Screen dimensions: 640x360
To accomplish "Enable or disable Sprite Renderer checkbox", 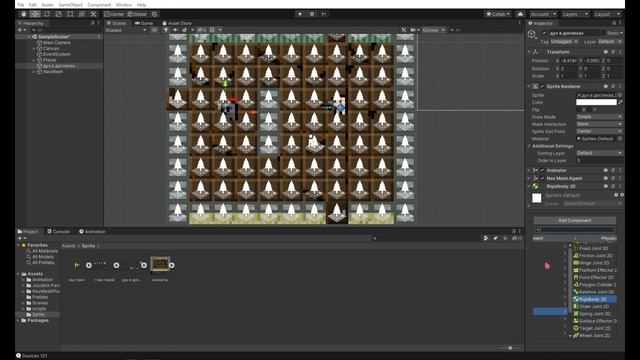I will (542, 87).
